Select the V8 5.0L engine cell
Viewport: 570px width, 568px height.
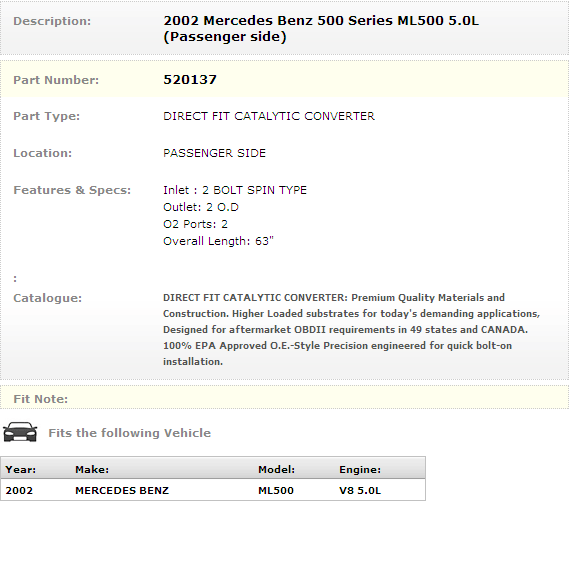[360, 491]
